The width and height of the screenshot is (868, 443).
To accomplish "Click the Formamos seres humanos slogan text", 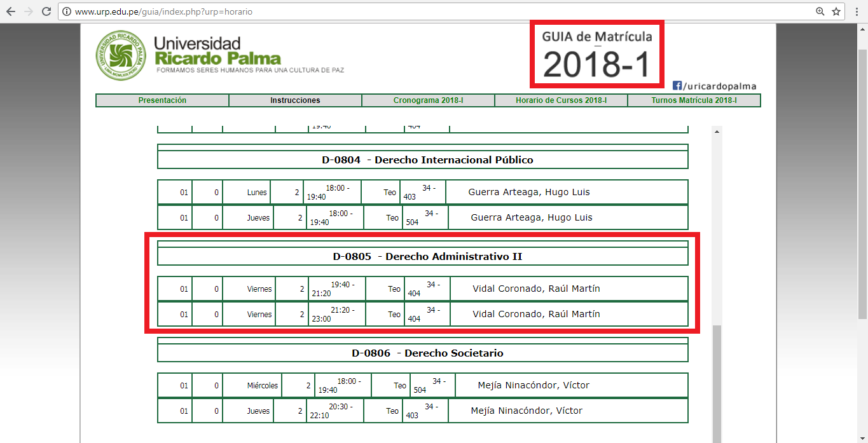I will coord(251,70).
